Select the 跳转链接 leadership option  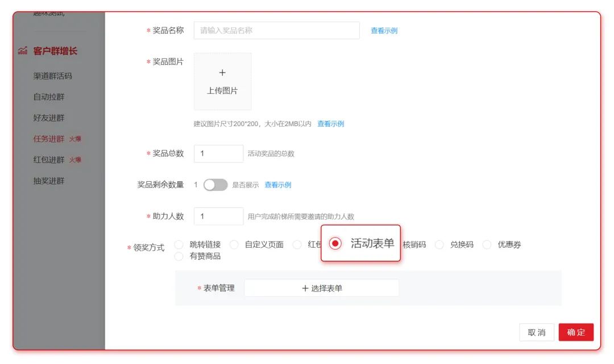pyautogui.click(x=178, y=244)
